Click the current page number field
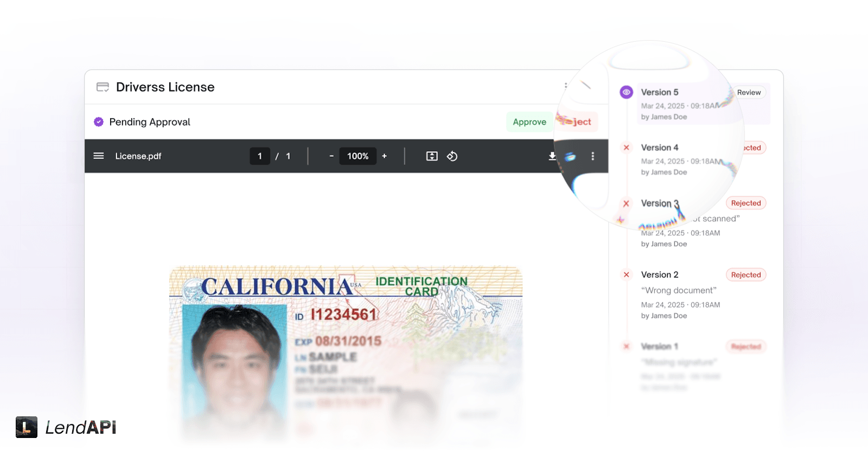The image size is (868, 451). 260,156
